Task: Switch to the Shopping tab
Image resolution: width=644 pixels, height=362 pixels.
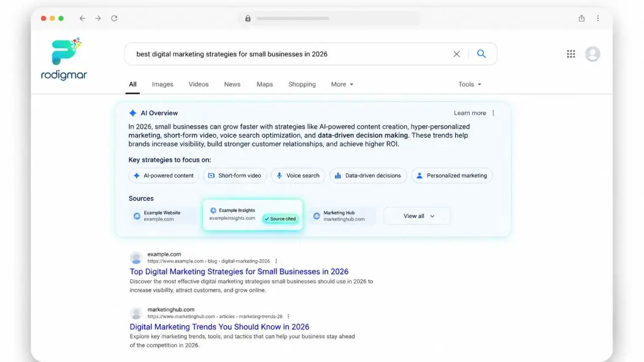Action: point(302,85)
